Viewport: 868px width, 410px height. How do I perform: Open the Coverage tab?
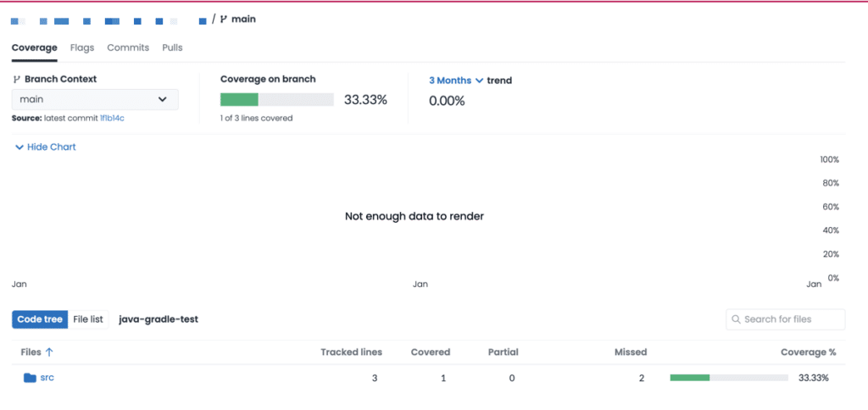click(x=35, y=47)
